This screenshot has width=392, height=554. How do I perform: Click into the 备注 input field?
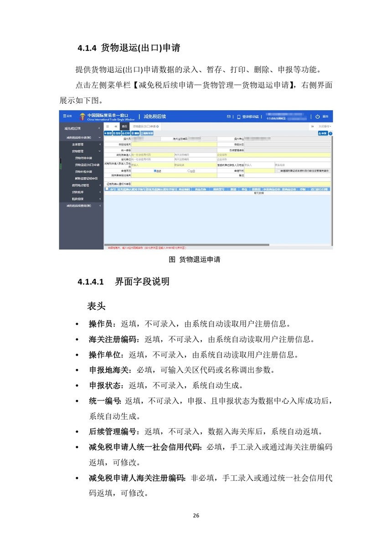click(288, 175)
